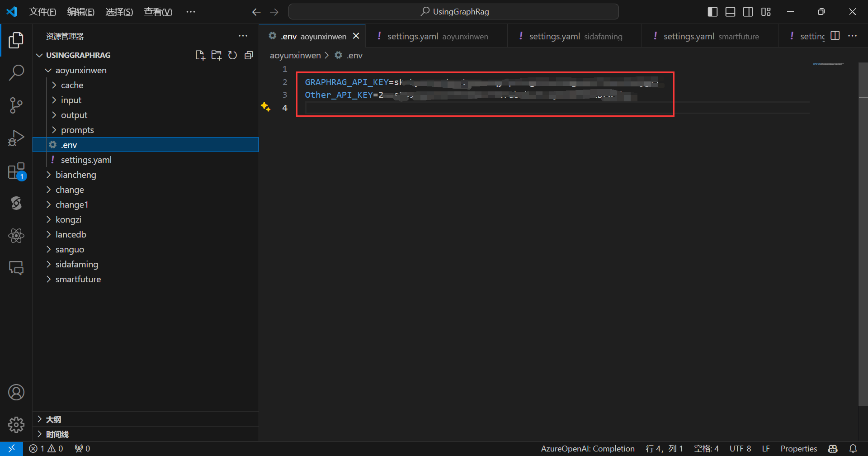Create a new folder in explorer

tap(217, 55)
